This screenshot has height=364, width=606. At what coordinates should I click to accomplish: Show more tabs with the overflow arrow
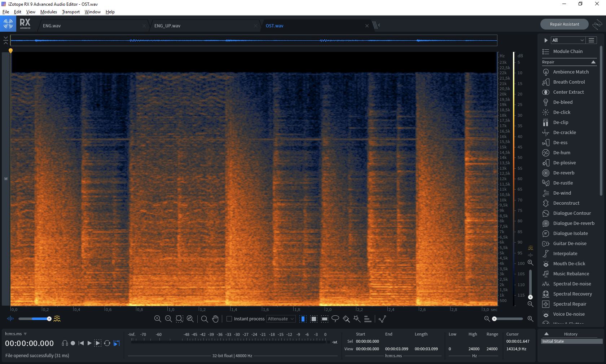[x=377, y=25]
